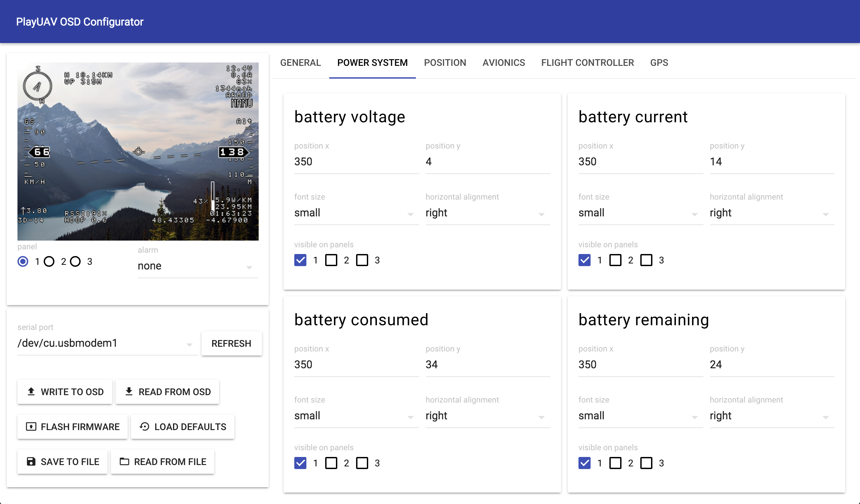The height and width of the screenshot is (504, 860).
Task: Enable battery remaining on panel 3
Action: pos(646,463)
